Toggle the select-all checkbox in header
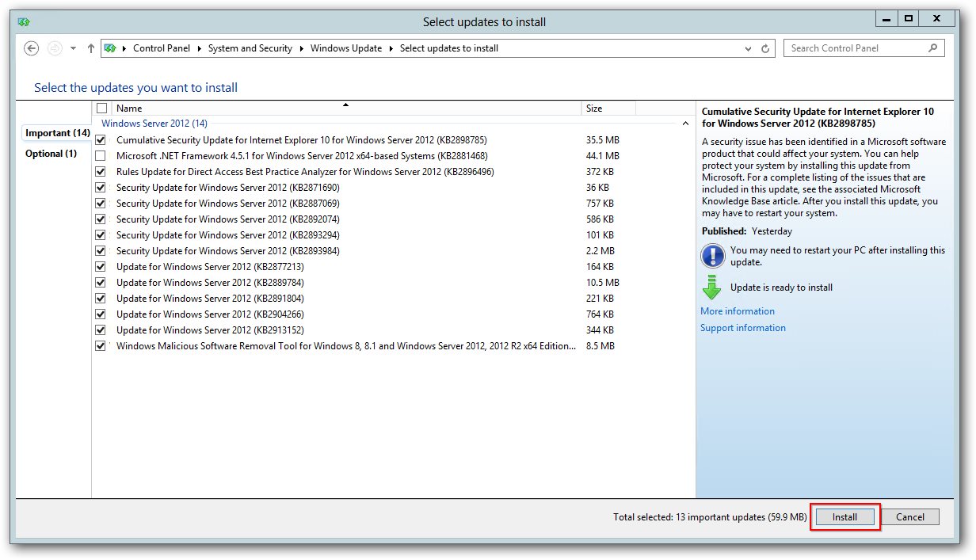The width and height of the screenshot is (976, 560). (x=101, y=109)
